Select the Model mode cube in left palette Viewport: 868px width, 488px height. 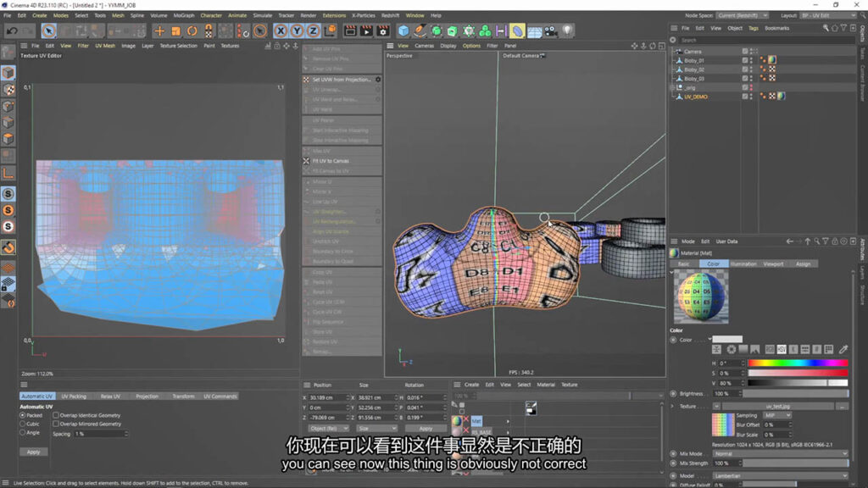(8, 73)
